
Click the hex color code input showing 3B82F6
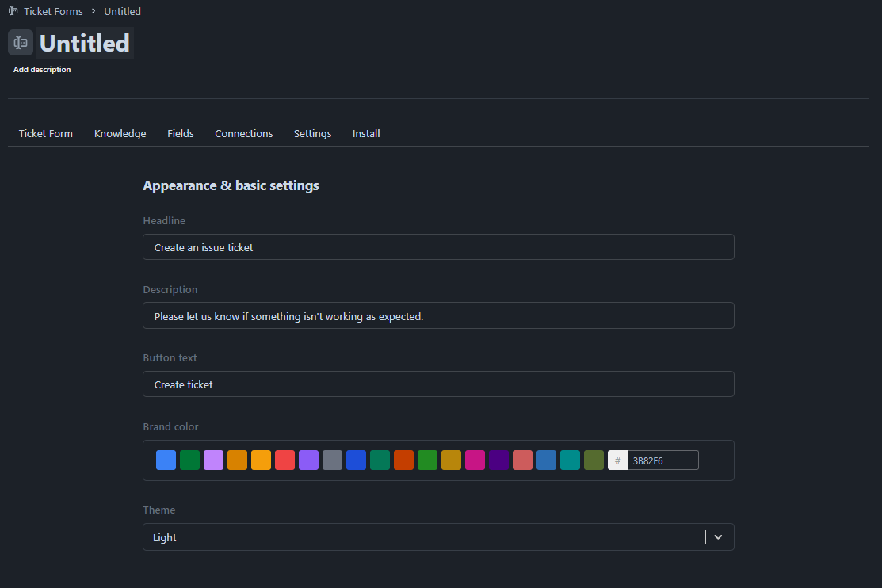663,460
